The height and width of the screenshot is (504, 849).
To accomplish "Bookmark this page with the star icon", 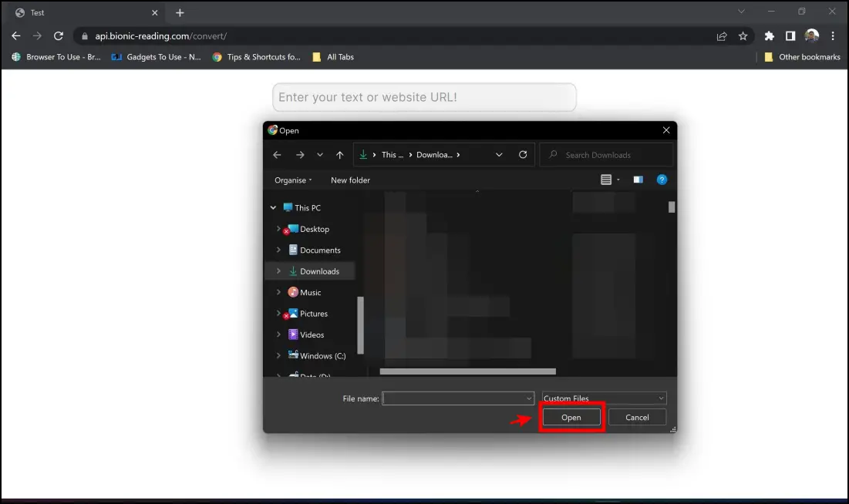I will 743,36.
